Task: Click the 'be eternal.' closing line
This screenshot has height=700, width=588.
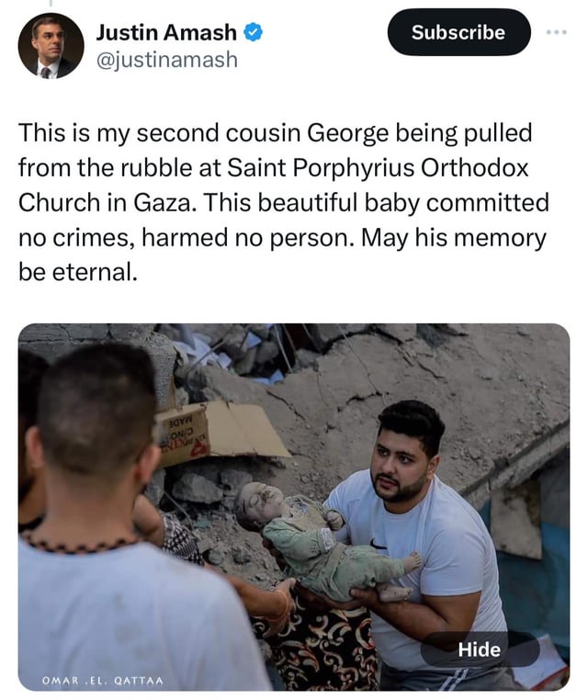Action: coord(78,272)
